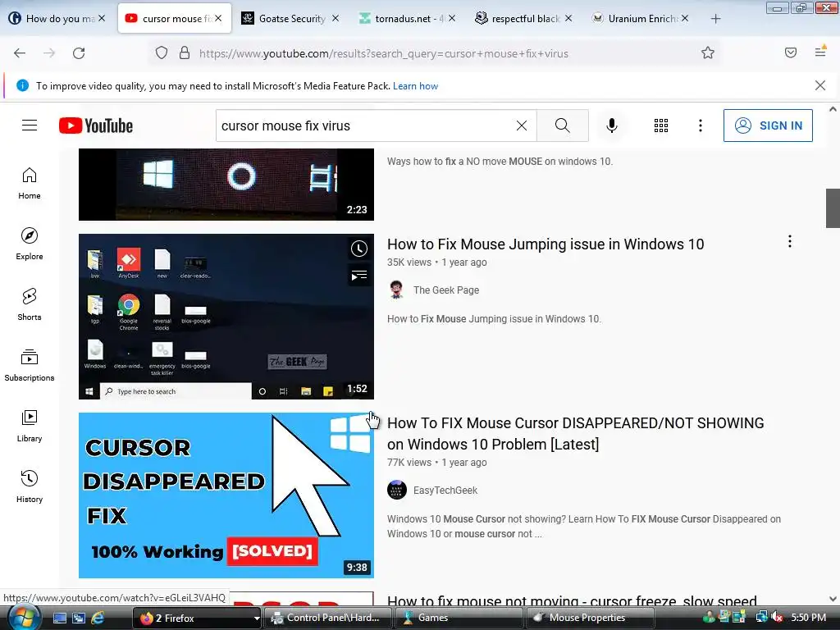The image size is (840, 630).
Task: Open the YouTube apps grid icon
Action: point(661,126)
